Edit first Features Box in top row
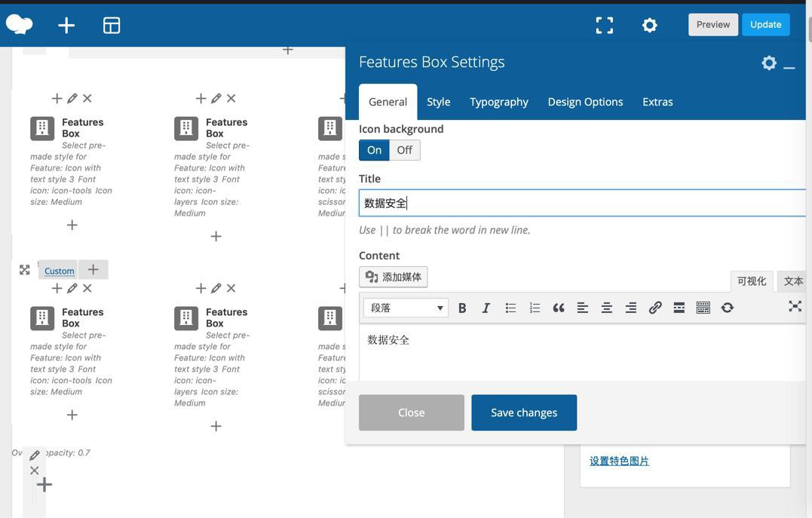Image resolution: width=812 pixels, height=518 pixels. tap(72, 98)
